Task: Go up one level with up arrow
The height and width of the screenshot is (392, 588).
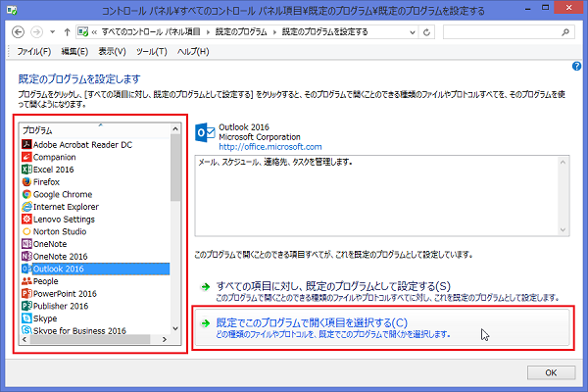Action: pos(67,32)
